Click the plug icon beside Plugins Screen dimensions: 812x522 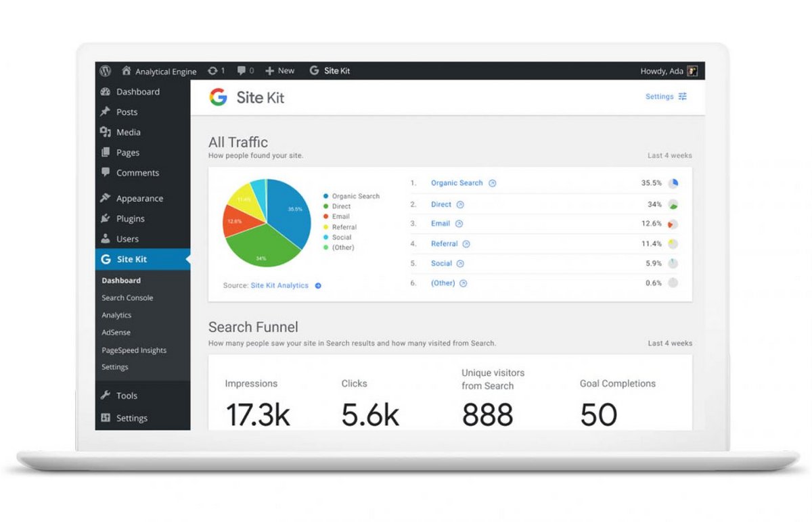106,219
